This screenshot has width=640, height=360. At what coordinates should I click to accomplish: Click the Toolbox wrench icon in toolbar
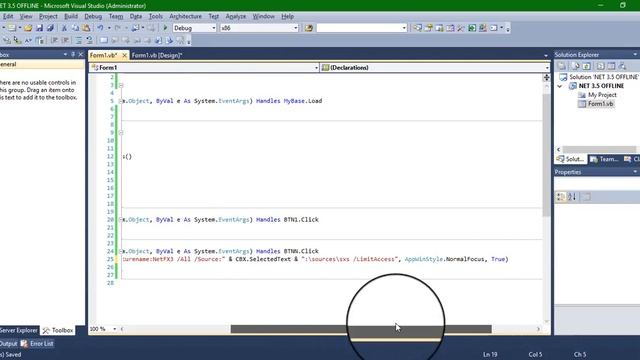coord(461,28)
